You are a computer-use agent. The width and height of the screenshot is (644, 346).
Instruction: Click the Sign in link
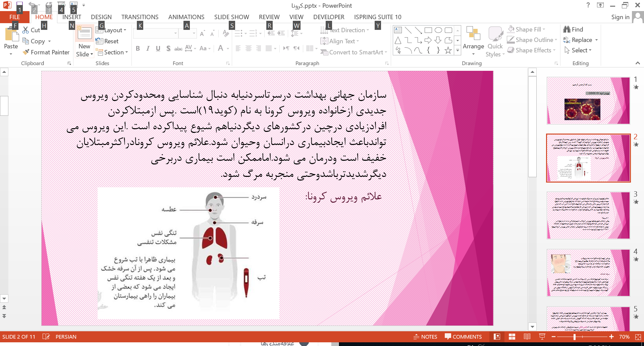tap(620, 17)
